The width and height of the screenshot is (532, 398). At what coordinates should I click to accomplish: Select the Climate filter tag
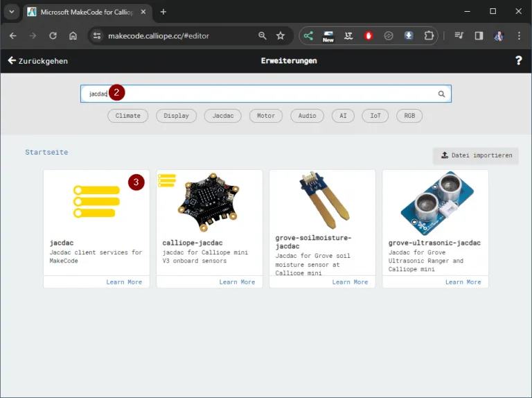pyautogui.click(x=127, y=116)
